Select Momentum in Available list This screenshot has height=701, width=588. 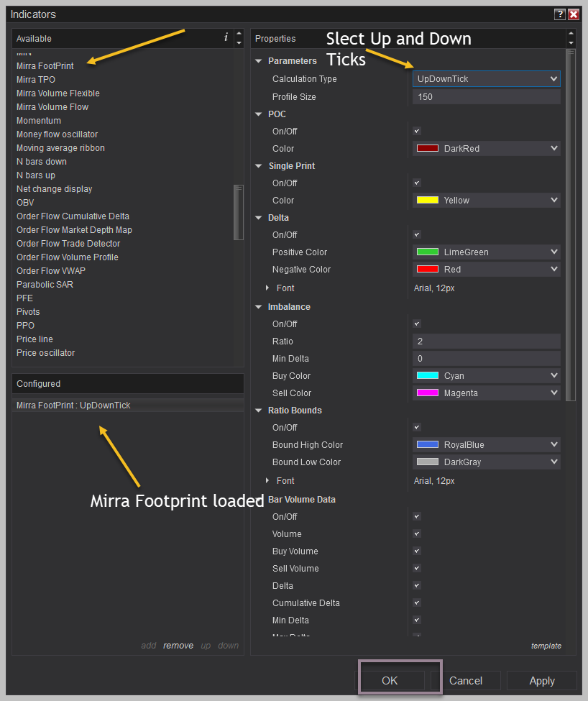pos(39,121)
